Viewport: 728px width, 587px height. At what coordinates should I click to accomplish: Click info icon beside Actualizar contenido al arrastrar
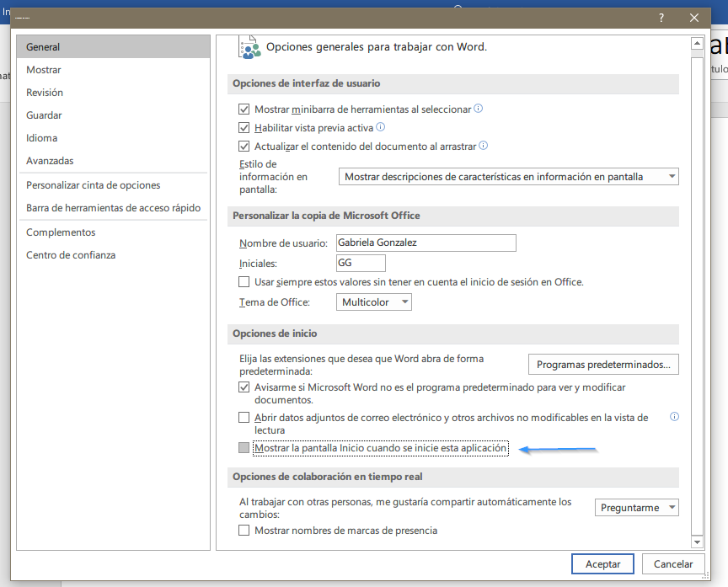(484, 146)
